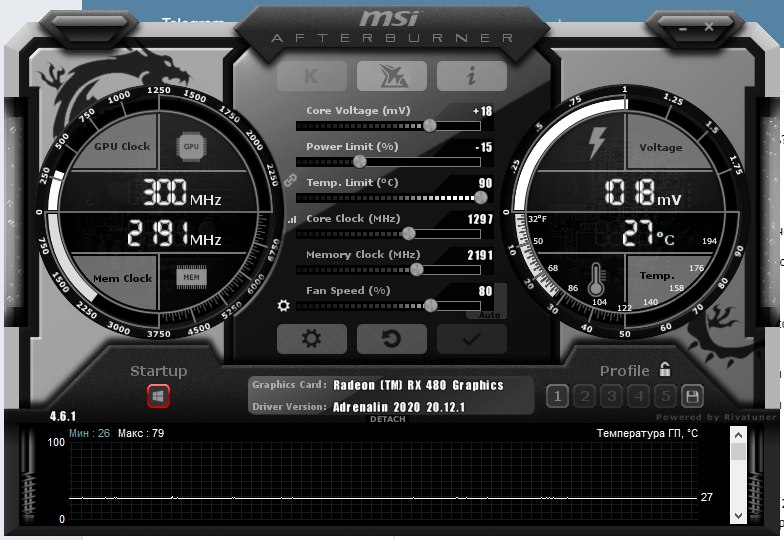This screenshot has width=784, height=540.
Task: Detach the monitoring graph via DETACH
Action: (x=388, y=419)
